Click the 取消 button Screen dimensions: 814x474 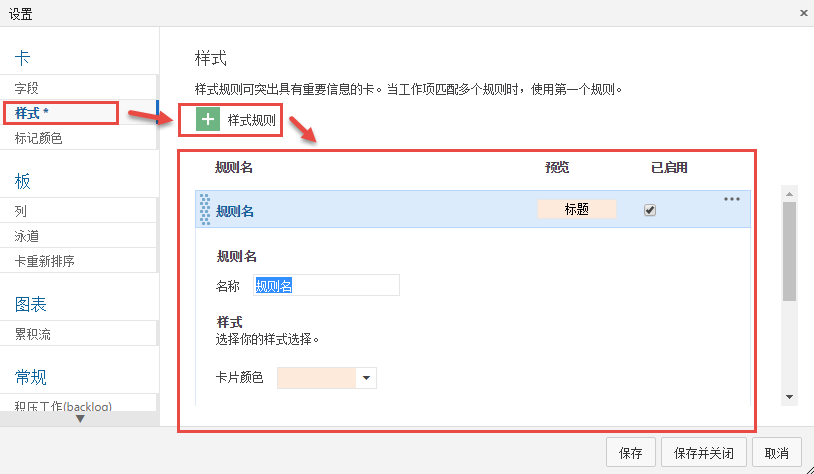[777, 453]
